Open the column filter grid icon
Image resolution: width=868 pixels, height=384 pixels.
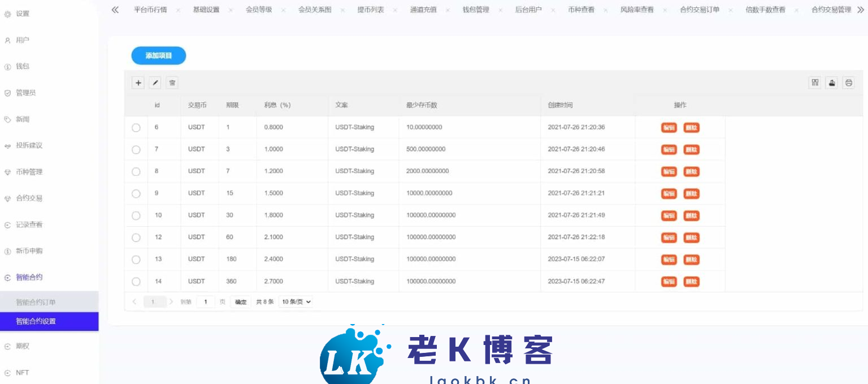pos(815,83)
